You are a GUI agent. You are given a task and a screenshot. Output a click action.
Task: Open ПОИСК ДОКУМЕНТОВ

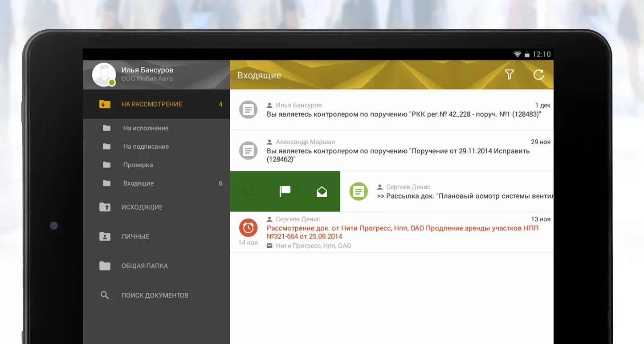[x=156, y=295]
